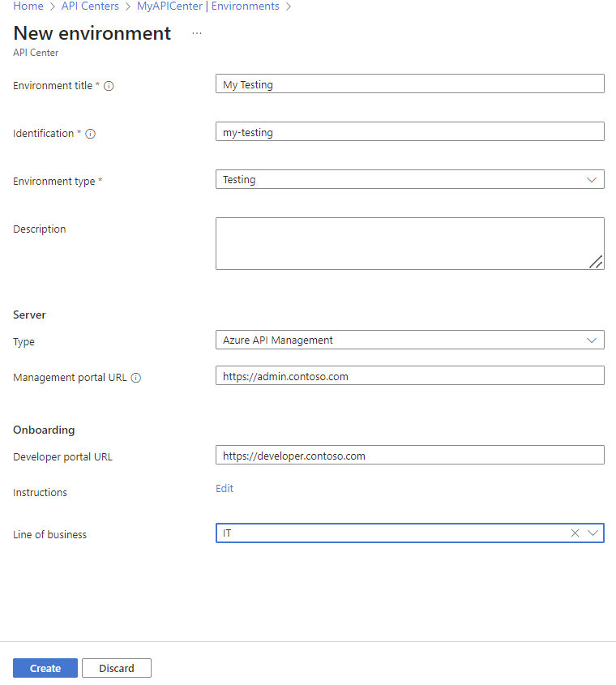Open the Server Type dropdown
616x685 pixels.
(x=593, y=339)
